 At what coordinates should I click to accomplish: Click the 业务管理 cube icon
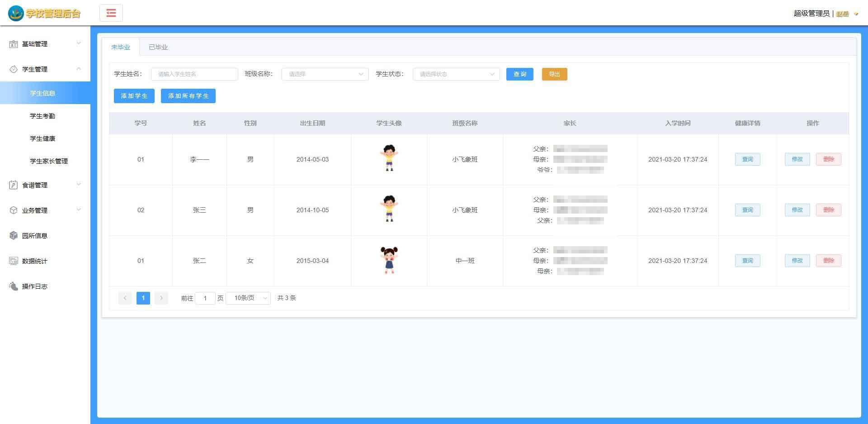click(x=14, y=210)
